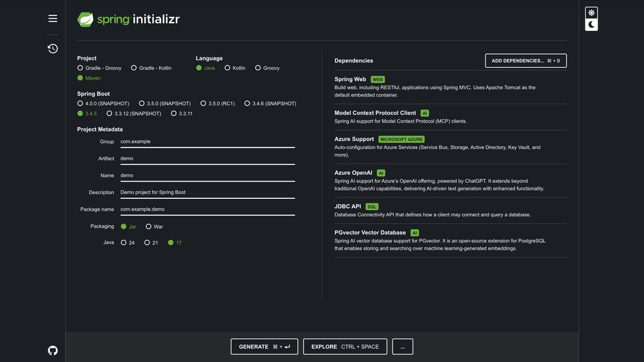Click the MICROSOFT AZURE tag badge
Image resolution: width=644 pixels, height=362 pixels.
401,140
